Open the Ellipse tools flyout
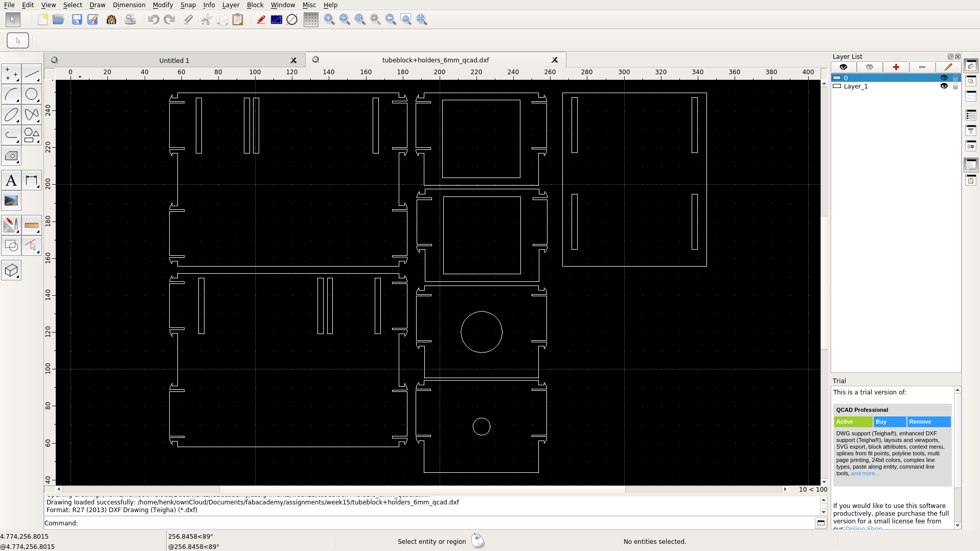 (x=11, y=115)
